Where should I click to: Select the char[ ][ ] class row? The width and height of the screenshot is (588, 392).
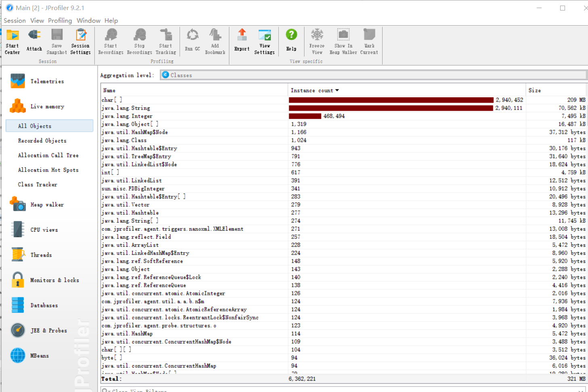tap(344, 350)
